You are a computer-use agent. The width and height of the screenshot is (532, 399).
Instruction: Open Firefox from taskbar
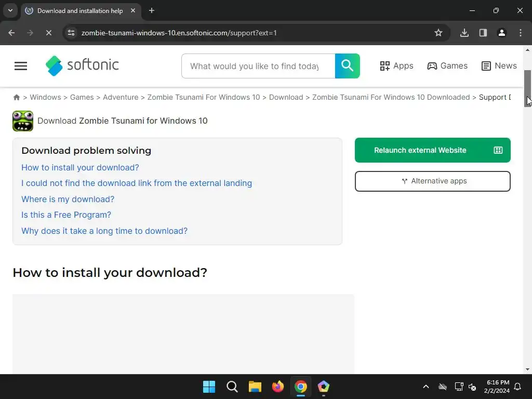tap(278, 387)
